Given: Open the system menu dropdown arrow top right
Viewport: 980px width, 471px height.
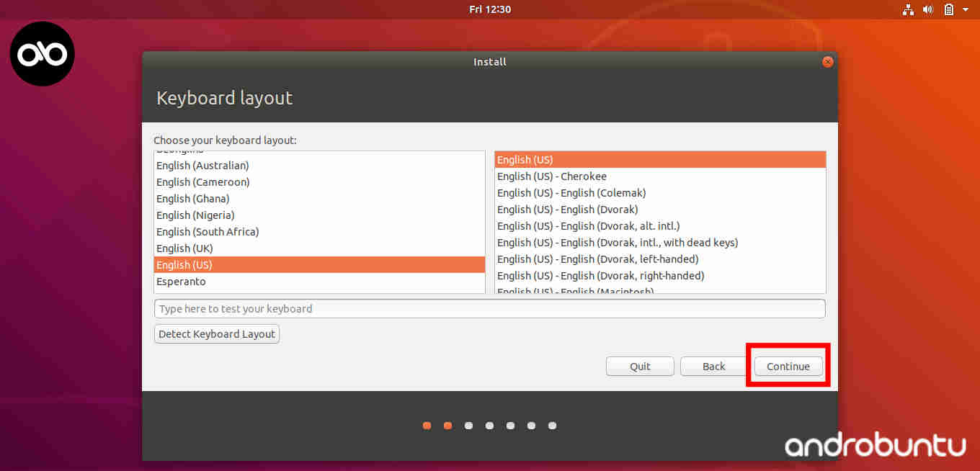Looking at the screenshot, I should 966,9.
